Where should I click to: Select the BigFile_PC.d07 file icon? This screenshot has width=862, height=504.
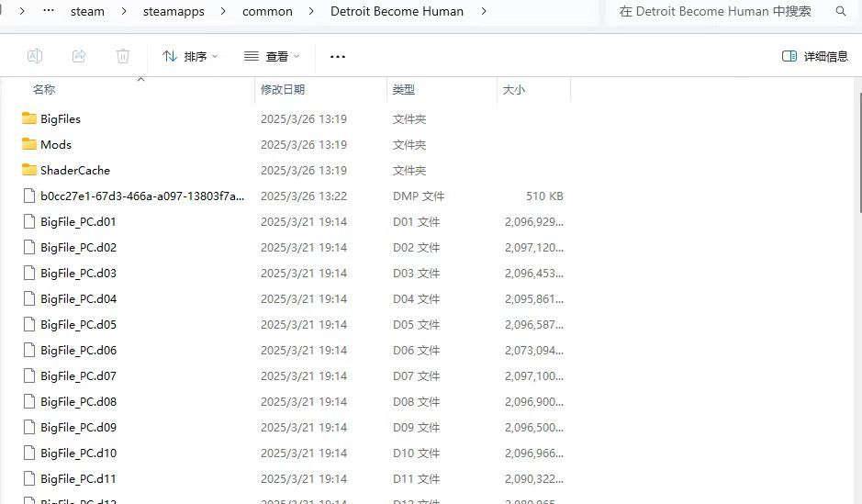coord(29,376)
